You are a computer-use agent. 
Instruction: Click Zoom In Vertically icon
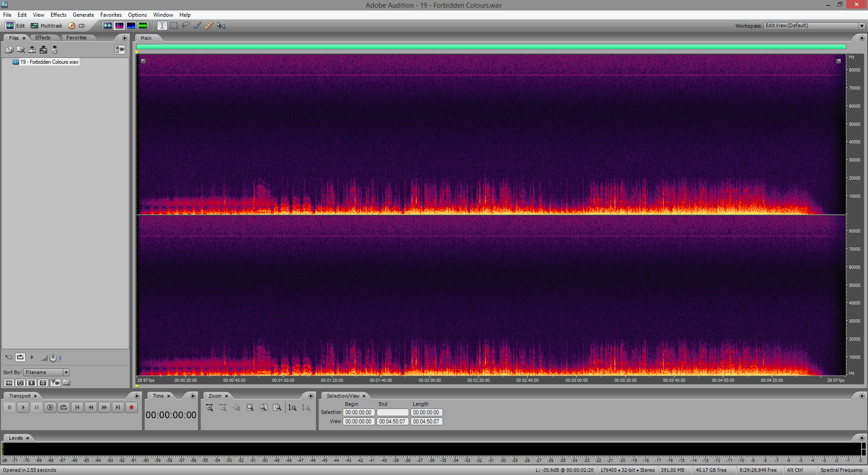coord(292,408)
